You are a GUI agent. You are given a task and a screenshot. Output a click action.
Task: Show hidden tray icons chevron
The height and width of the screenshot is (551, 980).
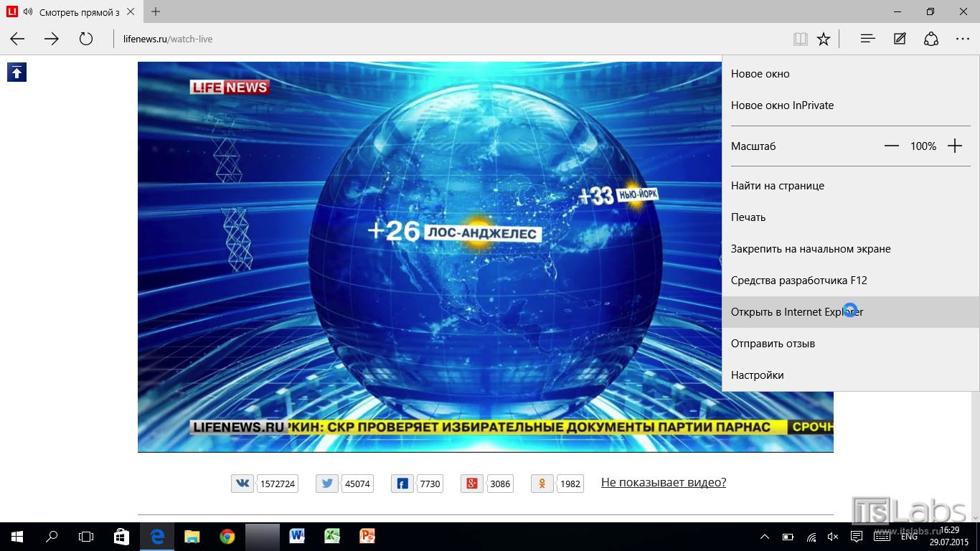(x=765, y=537)
